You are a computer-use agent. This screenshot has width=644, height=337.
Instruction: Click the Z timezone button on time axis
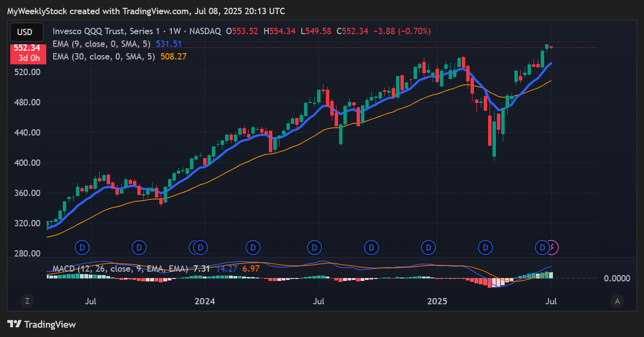click(27, 301)
